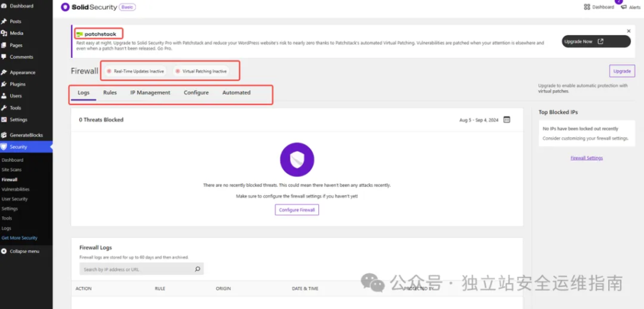Viewport: 644px width, 309px height.
Task: Click the Comments bubble icon
Action: click(x=4, y=57)
